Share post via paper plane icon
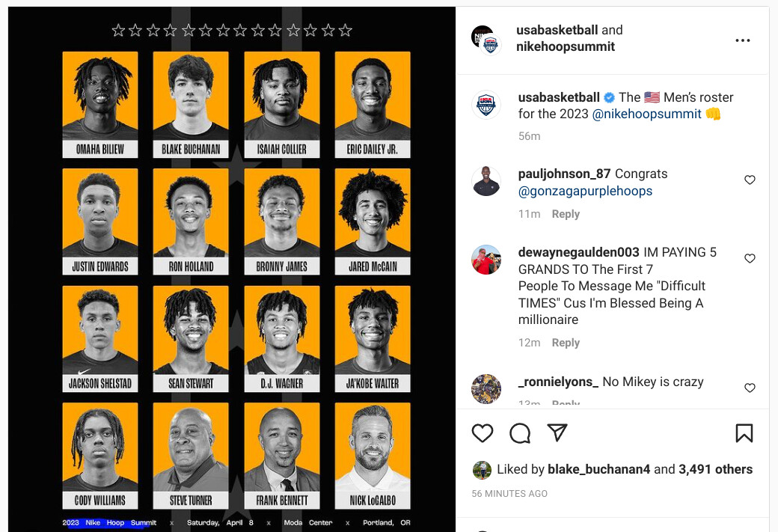 click(x=557, y=432)
